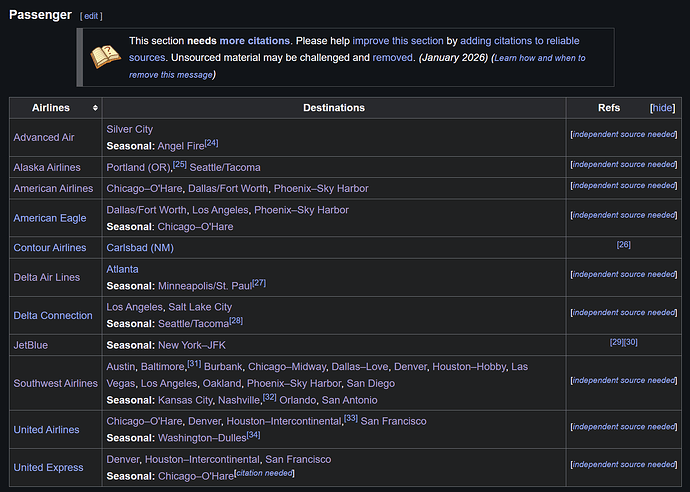Image resolution: width=690 pixels, height=492 pixels.
Task: Click Burbank destination link
Action: (223, 367)
